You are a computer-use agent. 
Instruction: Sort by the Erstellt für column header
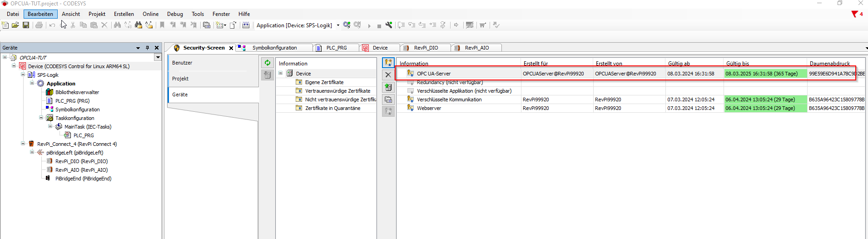557,64
